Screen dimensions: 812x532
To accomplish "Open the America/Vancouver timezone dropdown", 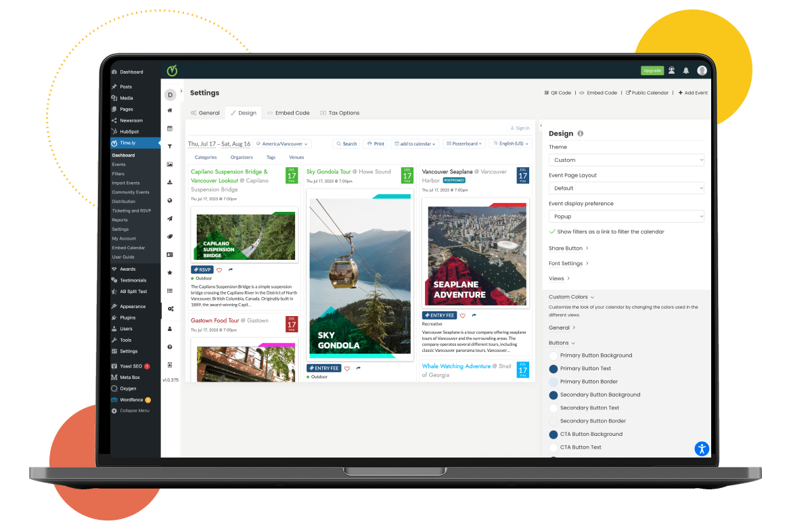I will pyautogui.click(x=283, y=143).
